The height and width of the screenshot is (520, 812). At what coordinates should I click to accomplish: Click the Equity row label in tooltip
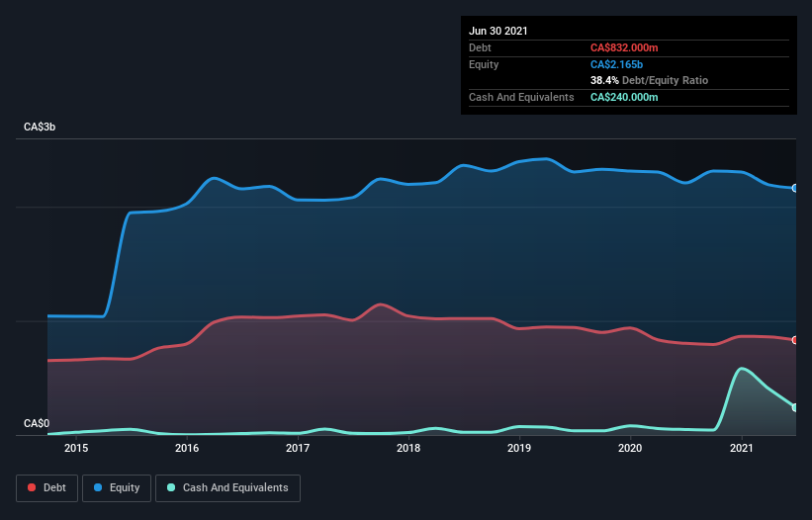[484, 64]
